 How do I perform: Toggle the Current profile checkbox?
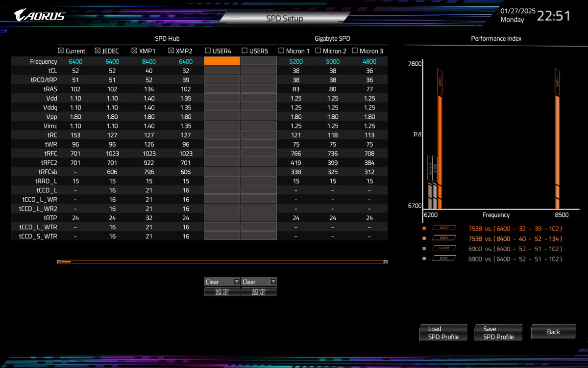61,51
